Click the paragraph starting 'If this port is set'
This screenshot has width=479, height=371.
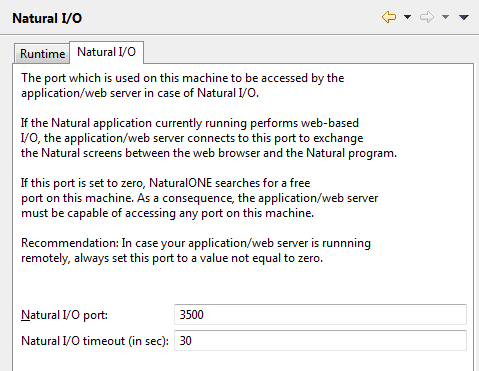click(x=199, y=198)
